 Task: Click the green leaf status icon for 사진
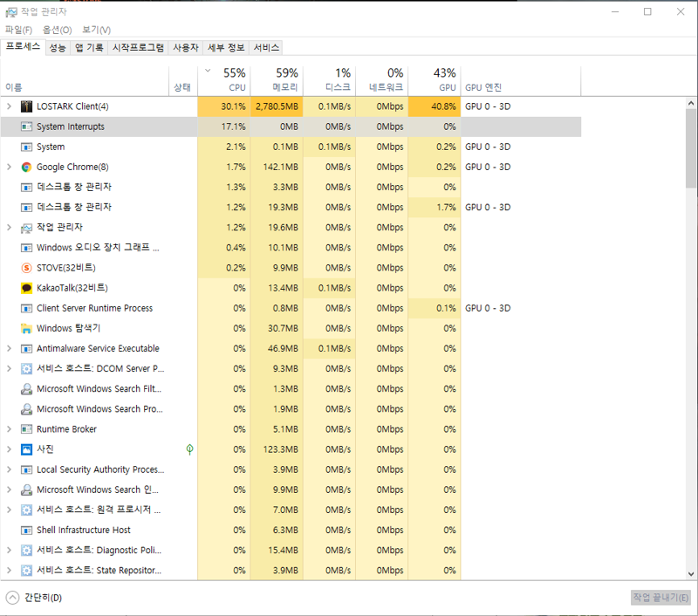point(189,449)
